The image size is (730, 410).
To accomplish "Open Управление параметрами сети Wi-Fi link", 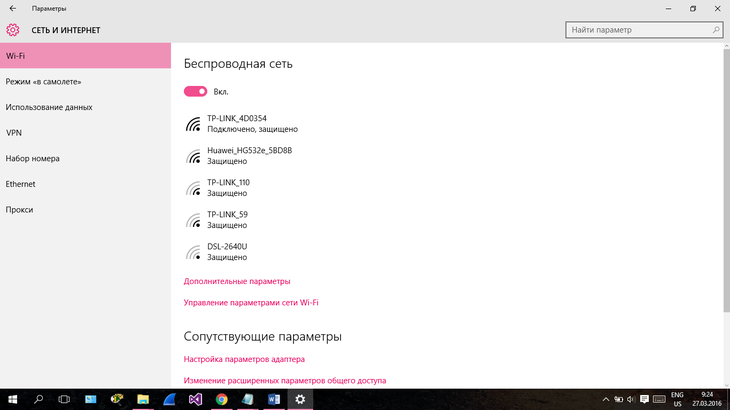I will point(251,302).
